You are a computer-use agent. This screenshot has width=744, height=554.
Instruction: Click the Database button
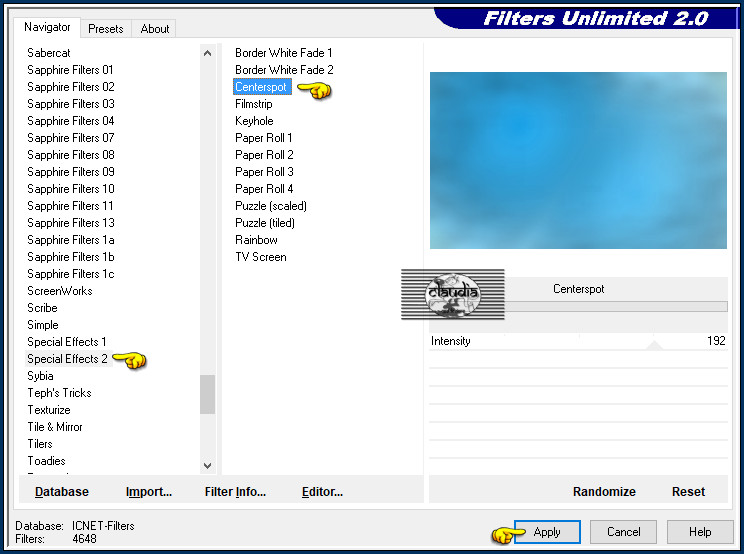[62, 492]
